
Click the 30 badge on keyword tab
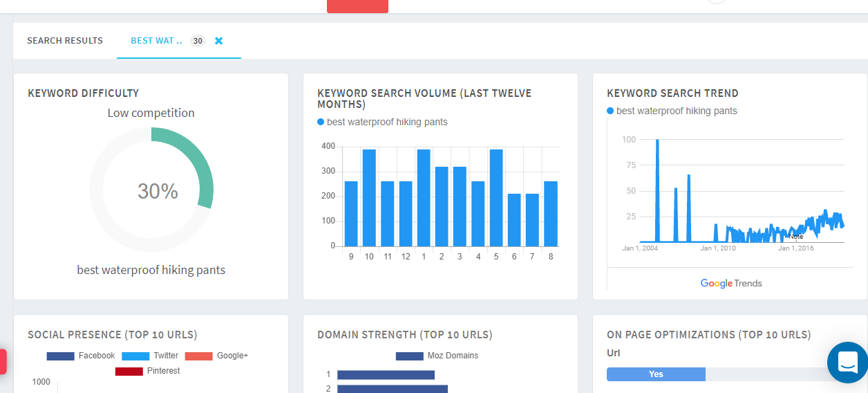click(198, 41)
